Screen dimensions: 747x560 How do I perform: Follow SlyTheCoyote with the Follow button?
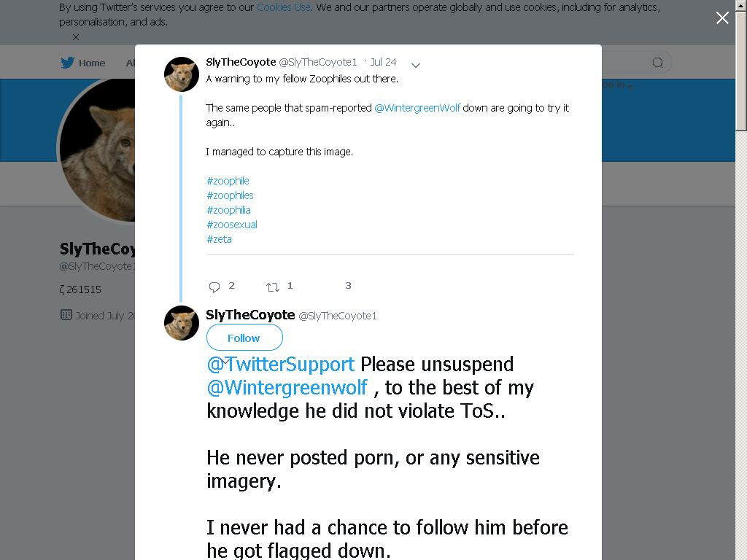pyautogui.click(x=244, y=338)
